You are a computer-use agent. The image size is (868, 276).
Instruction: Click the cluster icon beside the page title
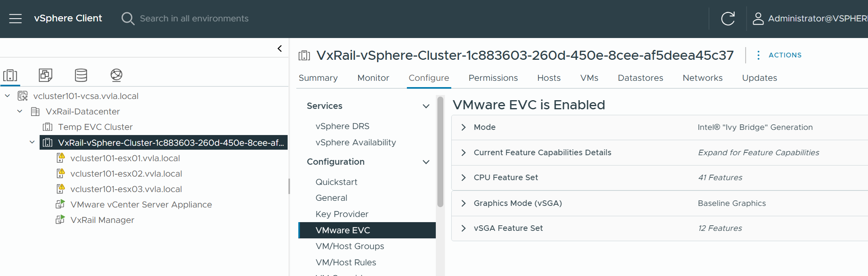304,55
